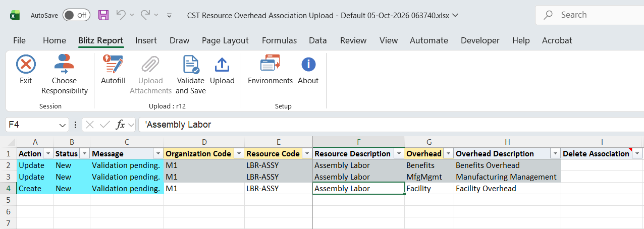This screenshot has height=229, width=644.
Task: Switch to the View tab
Action: pyautogui.click(x=389, y=40)
